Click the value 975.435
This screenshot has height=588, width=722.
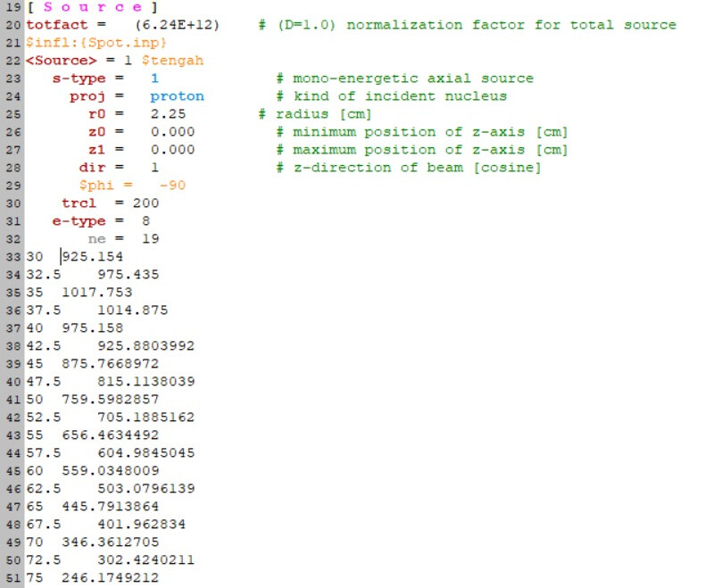point(128,275)
